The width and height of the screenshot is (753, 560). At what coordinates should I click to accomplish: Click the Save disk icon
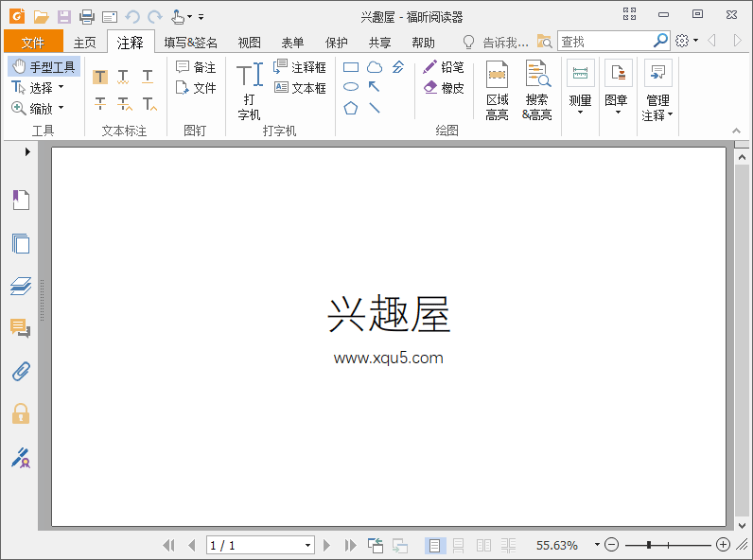(x=64, y=17)
